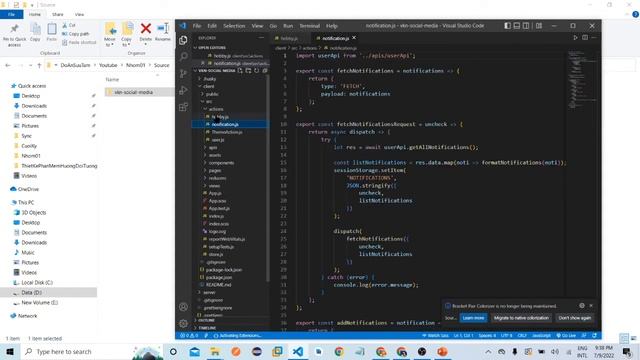Expand the Timeline section in explorer
The width and height of the screenshot is (640, 360).
point(207,328)
